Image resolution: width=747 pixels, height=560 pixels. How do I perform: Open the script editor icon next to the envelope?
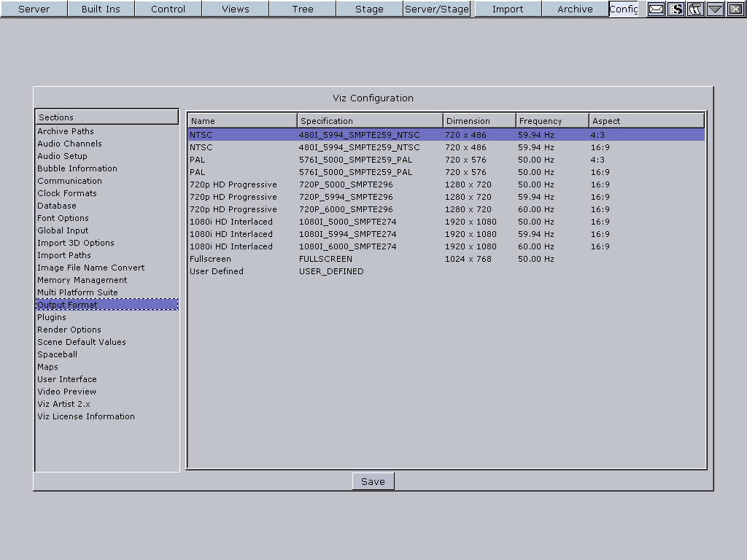point(676,9)
